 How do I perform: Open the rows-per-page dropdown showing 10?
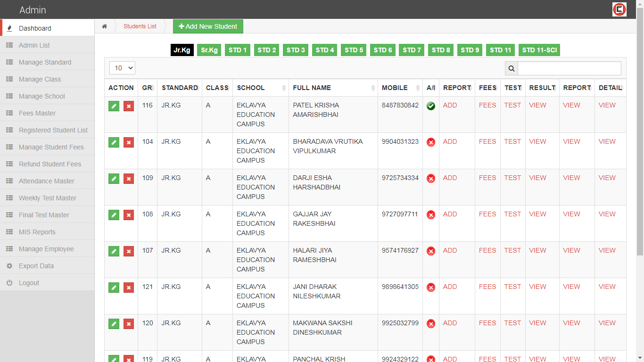click(x=122, y=68)
